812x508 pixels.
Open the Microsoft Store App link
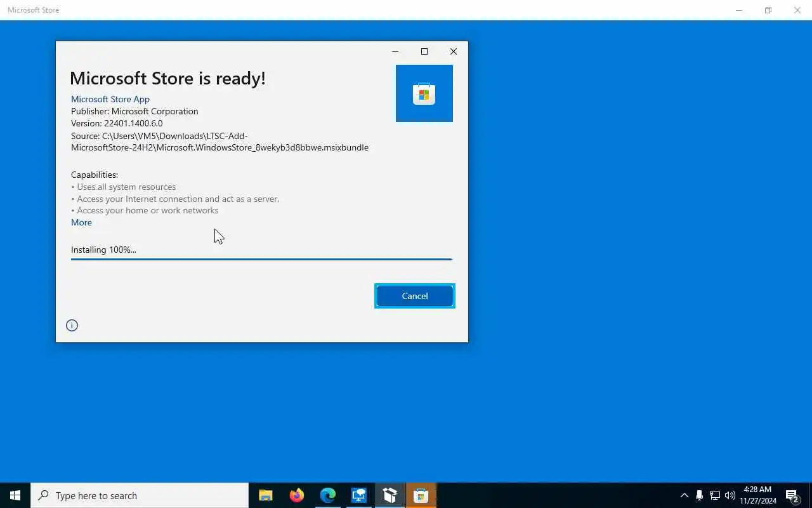coord(110,99)
